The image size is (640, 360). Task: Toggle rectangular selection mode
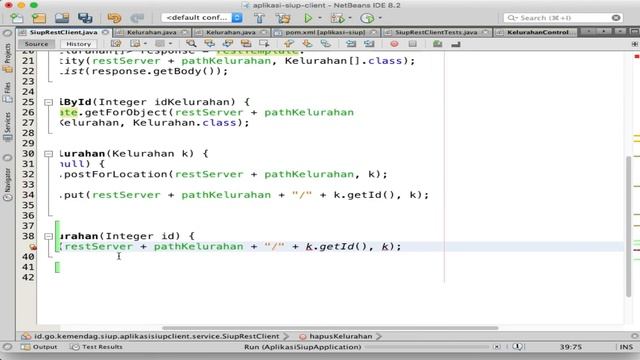click(x=264, y=44)
